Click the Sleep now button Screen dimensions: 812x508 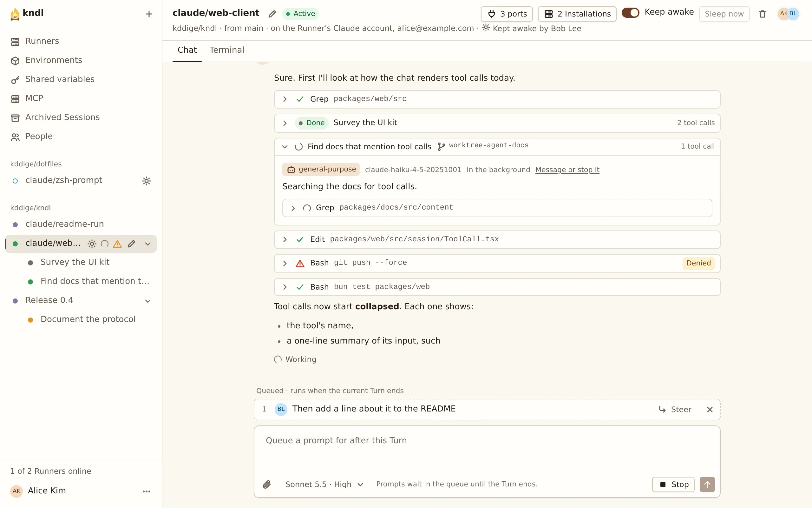[724, 14]
